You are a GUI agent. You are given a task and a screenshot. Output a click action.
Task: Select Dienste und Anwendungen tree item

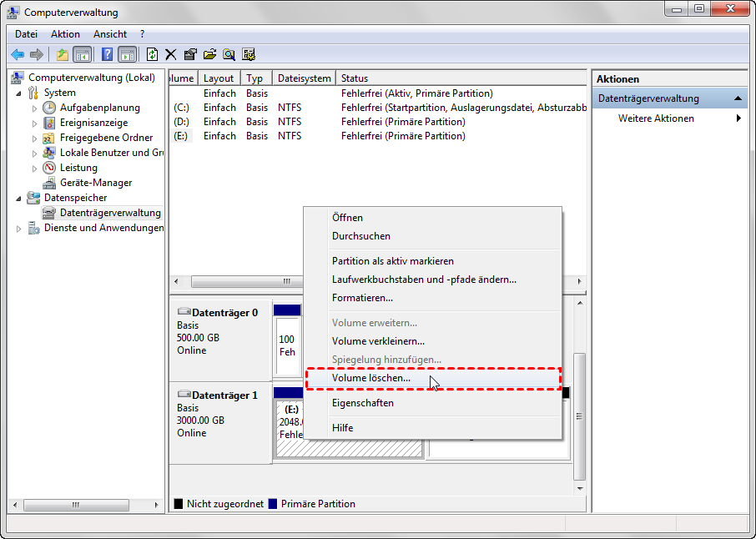click(x=103, y=227)
